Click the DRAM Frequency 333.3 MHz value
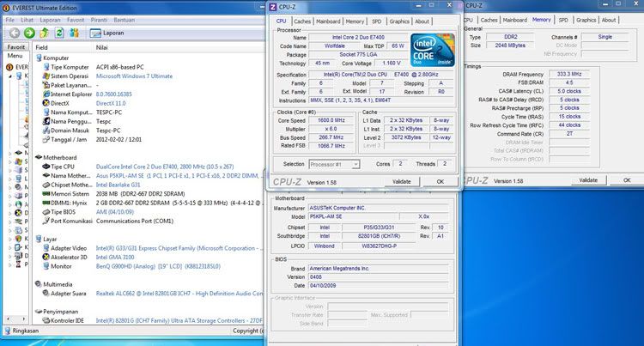644x346 pixels. pos(569,74)
